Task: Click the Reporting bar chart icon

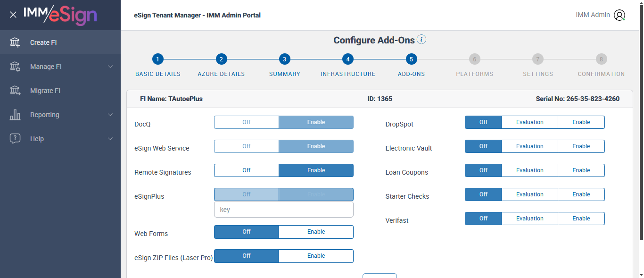Action: coord(15,115)
